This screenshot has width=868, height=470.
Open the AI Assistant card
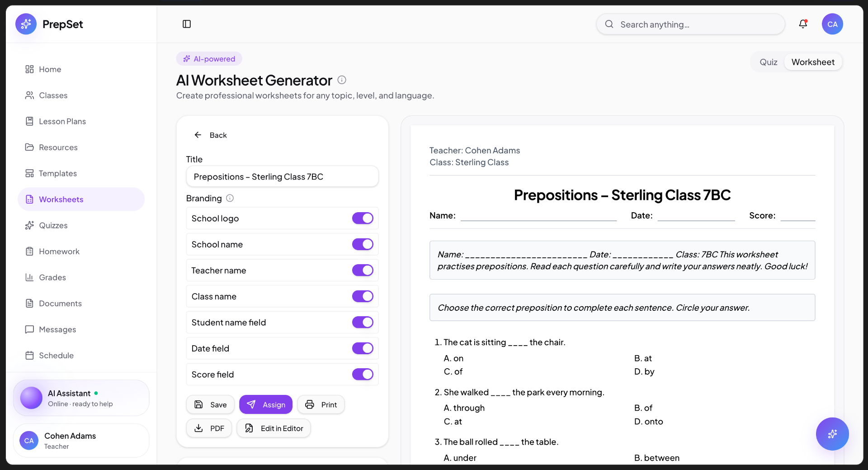81,398
